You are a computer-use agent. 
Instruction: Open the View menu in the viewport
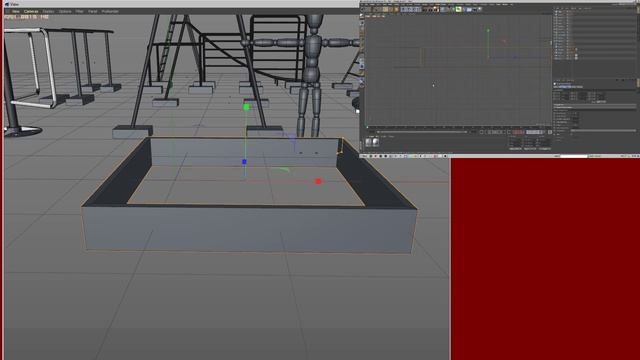(16, 11)
